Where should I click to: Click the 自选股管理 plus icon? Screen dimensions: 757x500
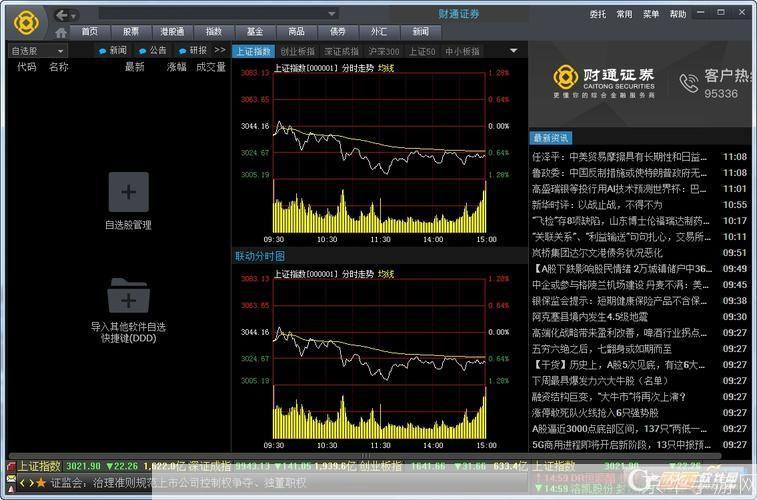coord(128,192)
